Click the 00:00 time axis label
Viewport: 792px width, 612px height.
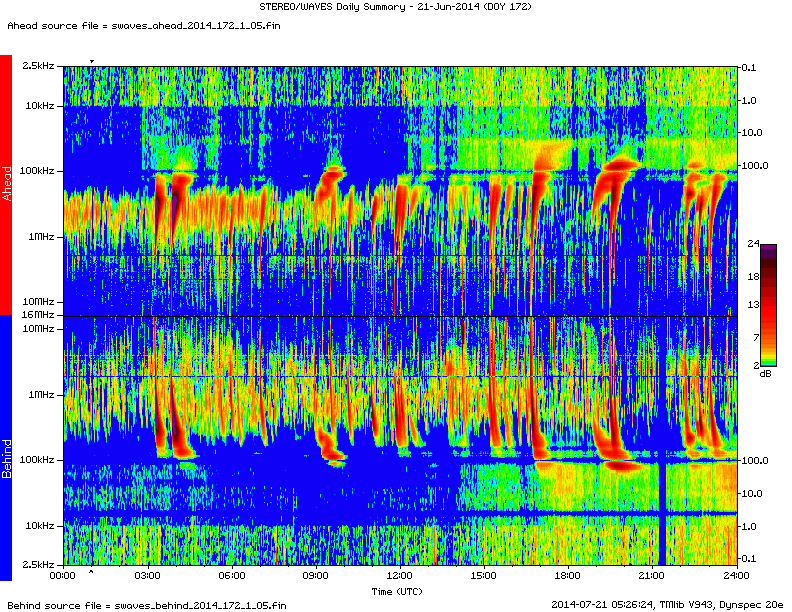pyautogui.click(x=63, y=576)
